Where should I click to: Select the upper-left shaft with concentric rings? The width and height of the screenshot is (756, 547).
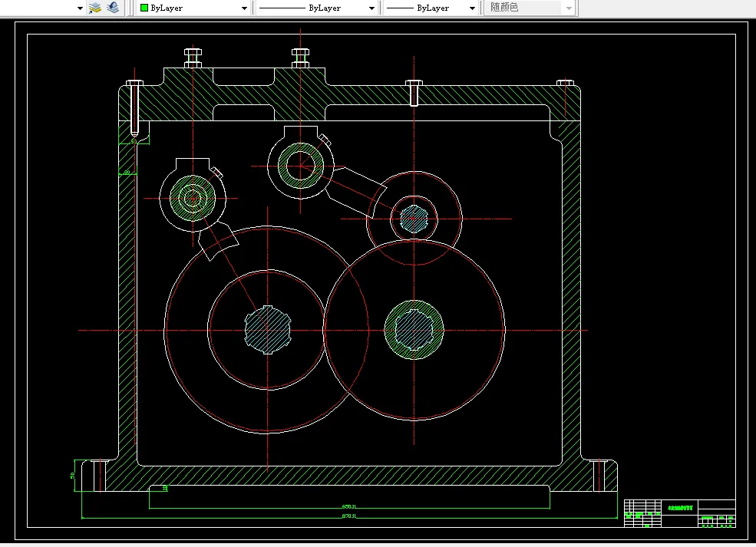click(x=193, y=198)
